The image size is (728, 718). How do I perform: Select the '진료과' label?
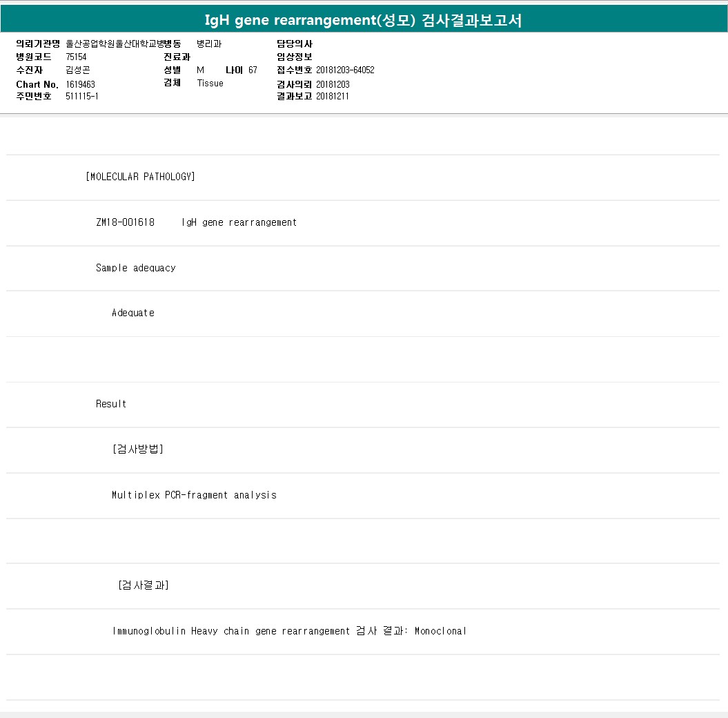coord(177,57)
